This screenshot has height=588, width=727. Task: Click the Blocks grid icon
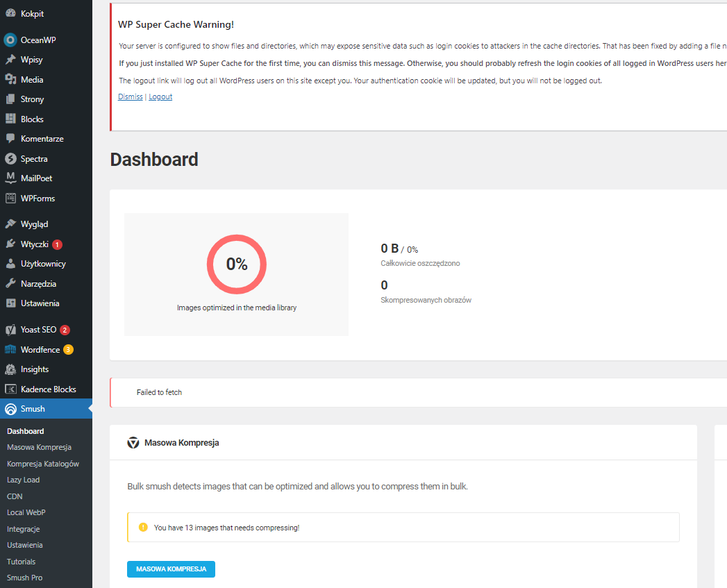10,119
